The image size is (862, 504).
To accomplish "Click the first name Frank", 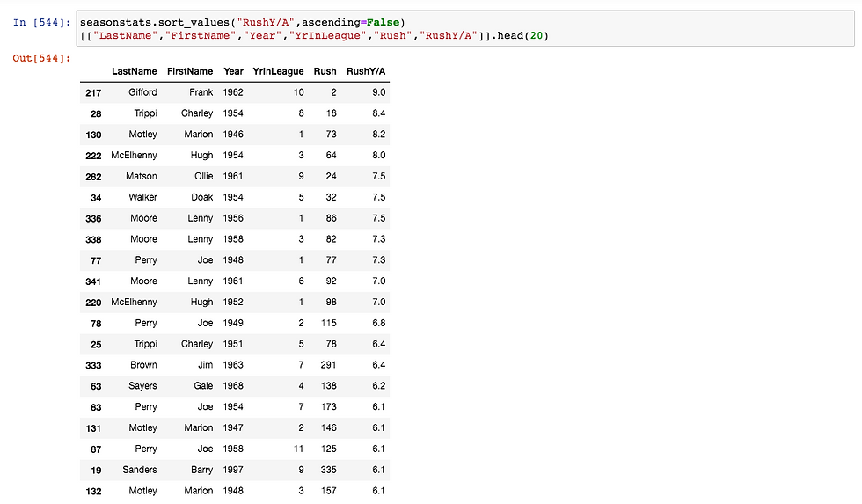I will tap(201, 92).
